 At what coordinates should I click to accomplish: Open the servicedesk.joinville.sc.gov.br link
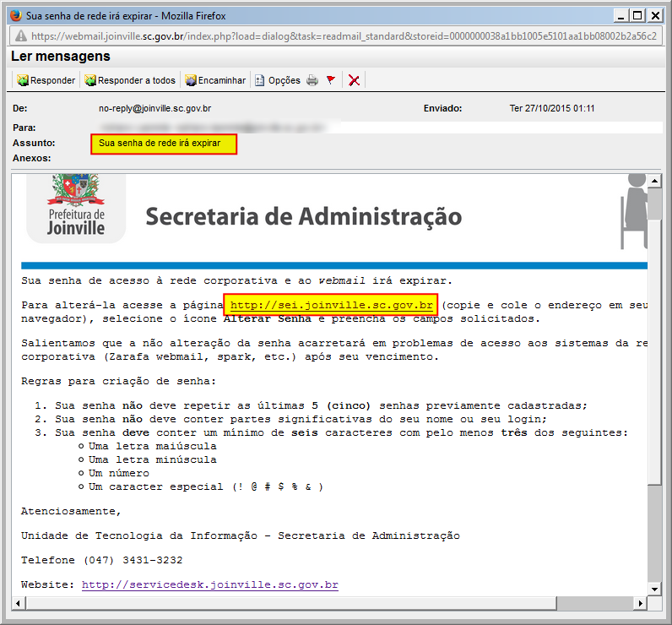pos(210,584)
